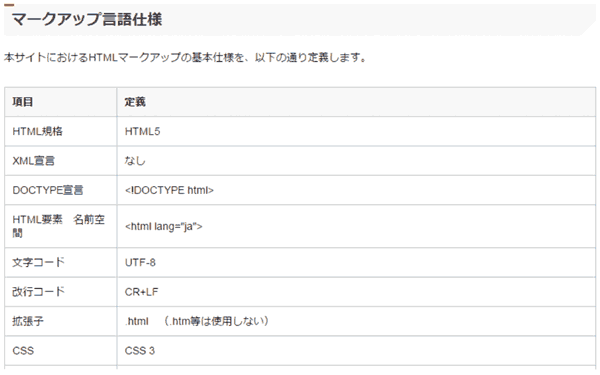Select the intro sentence about HTMLマークアップの基本仕様
Viewport: 600px width, 375px height.
(x=186, y=57)
